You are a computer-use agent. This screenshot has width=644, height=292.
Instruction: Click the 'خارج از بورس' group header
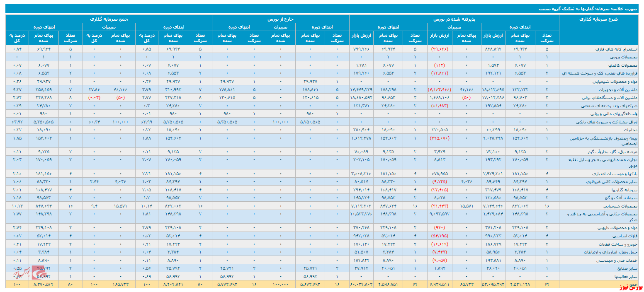280,19
